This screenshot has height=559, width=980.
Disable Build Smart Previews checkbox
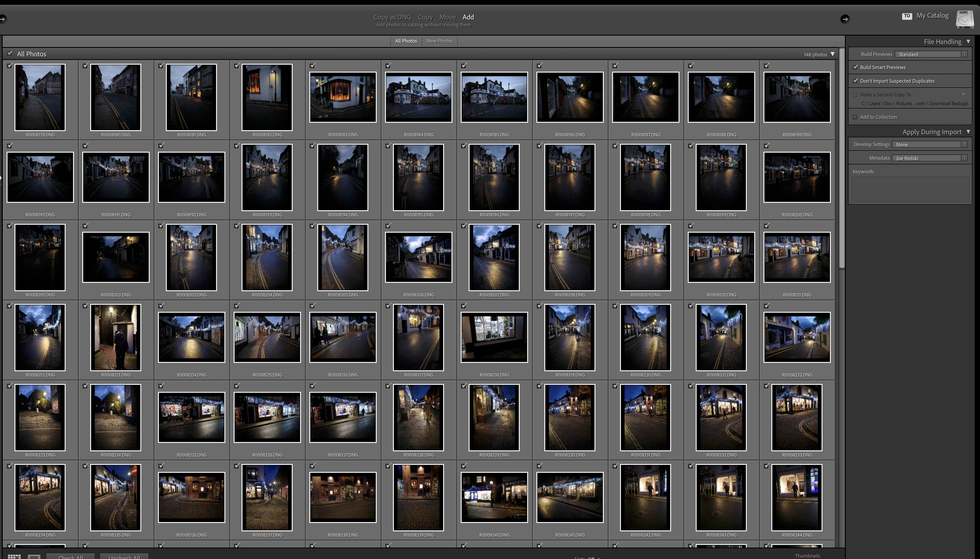pos(856,67)
